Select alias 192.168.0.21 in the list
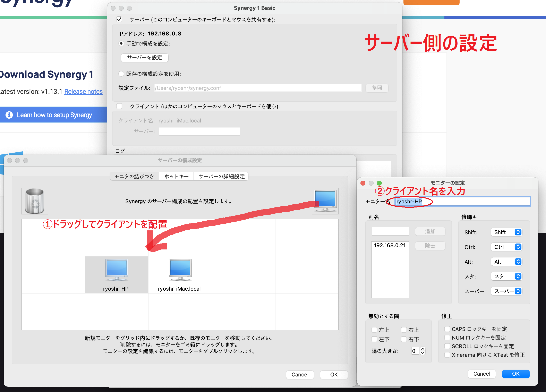This screenshot has height=392, width=546. [x=390, y=245]
